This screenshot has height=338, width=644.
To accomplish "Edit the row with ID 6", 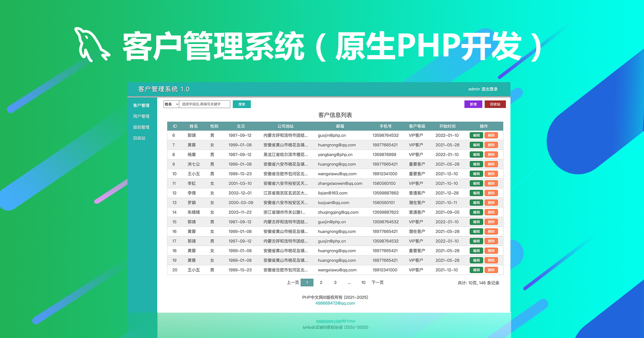I will tap(476, 135).
